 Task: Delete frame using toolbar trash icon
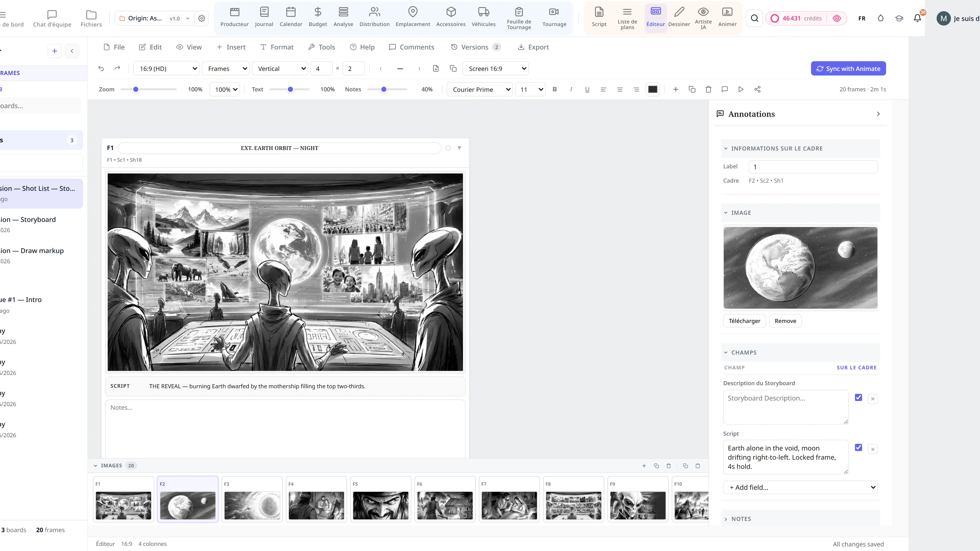[x=708, y=89]
